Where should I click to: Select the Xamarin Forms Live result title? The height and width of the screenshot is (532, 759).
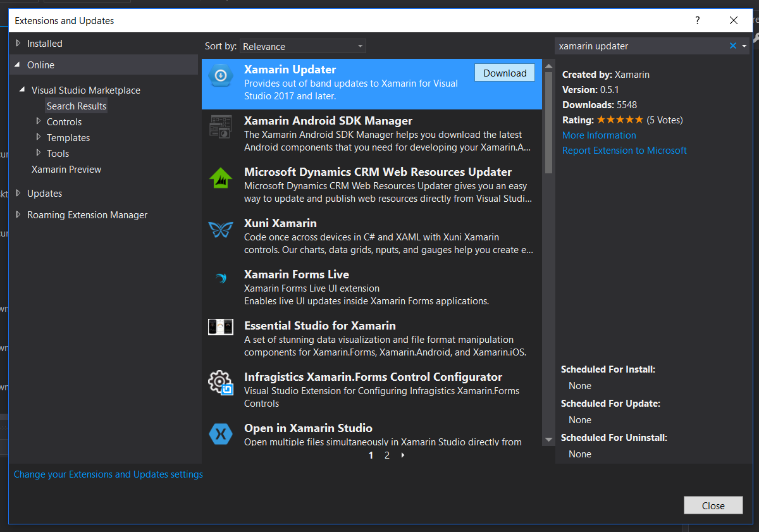pos(297,275)
